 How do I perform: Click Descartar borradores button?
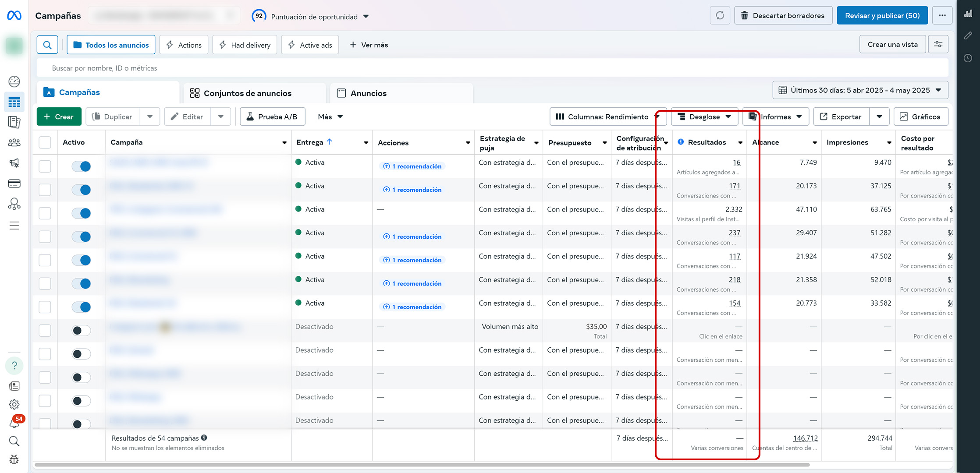pyautogui.click(x=783, y=16)
